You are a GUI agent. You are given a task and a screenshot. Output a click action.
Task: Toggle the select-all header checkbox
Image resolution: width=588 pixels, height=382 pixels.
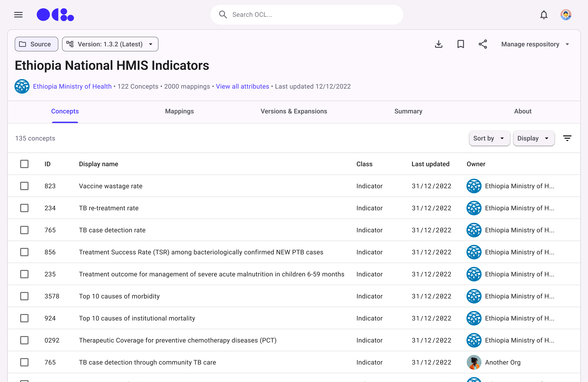[24, 164]
